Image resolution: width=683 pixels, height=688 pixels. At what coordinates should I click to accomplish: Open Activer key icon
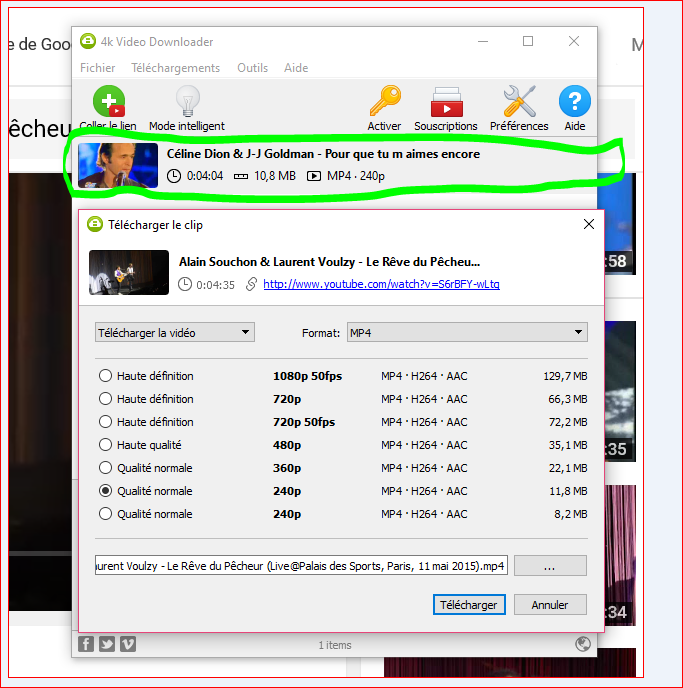pos(385,101)
